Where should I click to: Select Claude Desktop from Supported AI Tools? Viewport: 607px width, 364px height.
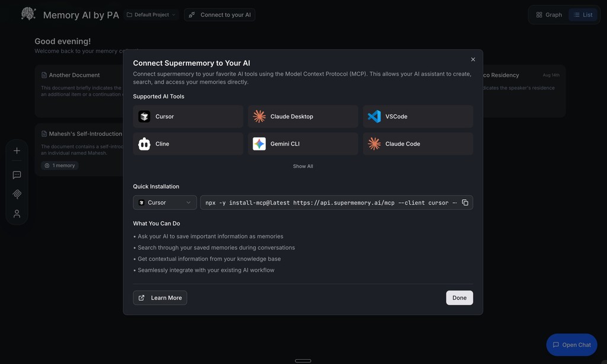click(x=302, y=116)
